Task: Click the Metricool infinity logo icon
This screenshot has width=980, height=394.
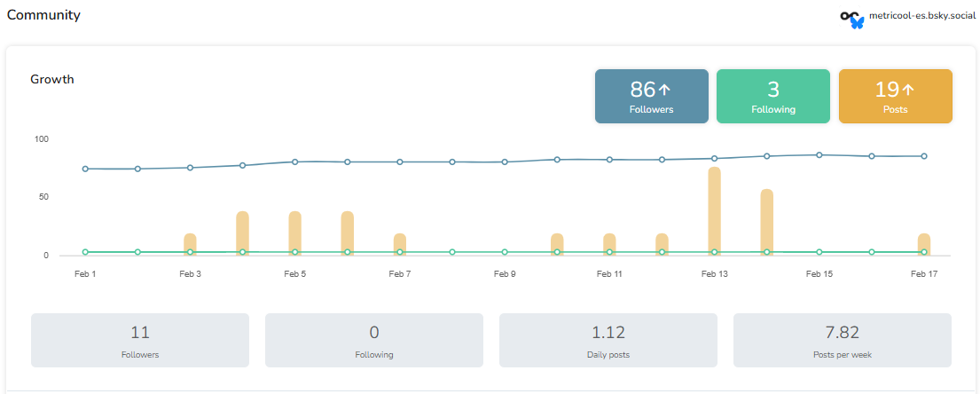Action: click(x=847, y=16)
